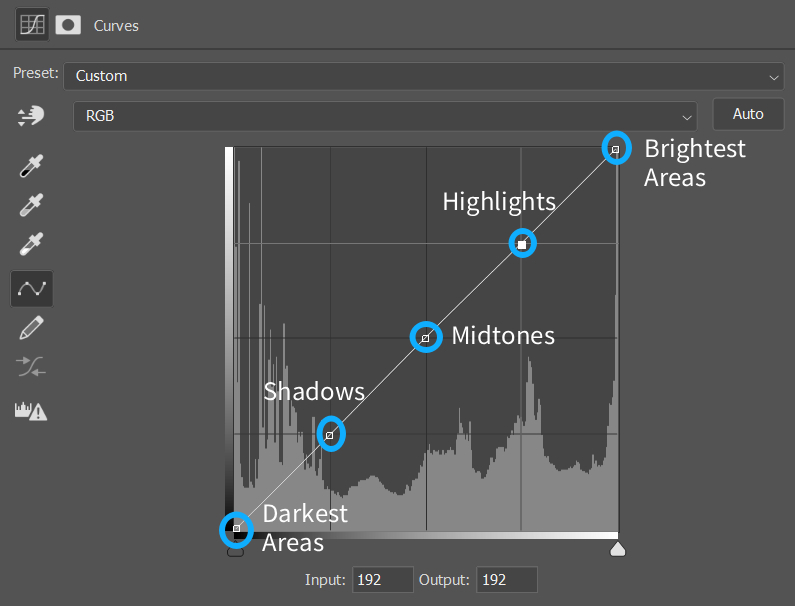This screenshot has height=606, width=795.
Task: Pick the white point eyedropper
Action: [31, 244]
